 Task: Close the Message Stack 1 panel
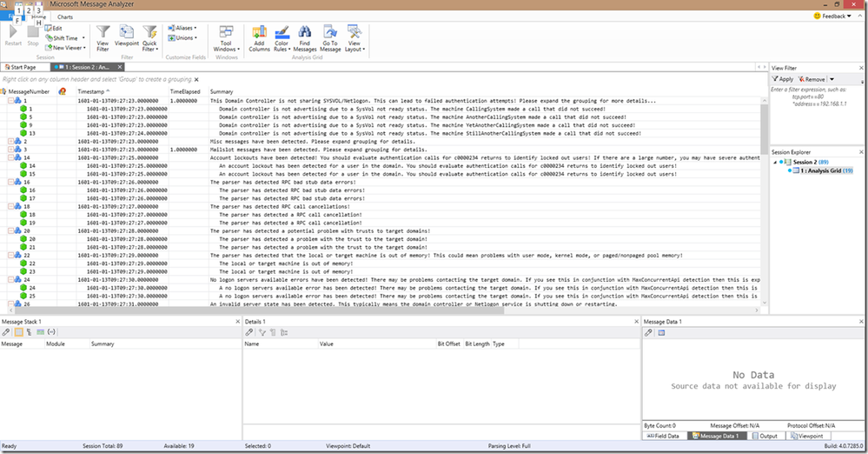(237, 322)
